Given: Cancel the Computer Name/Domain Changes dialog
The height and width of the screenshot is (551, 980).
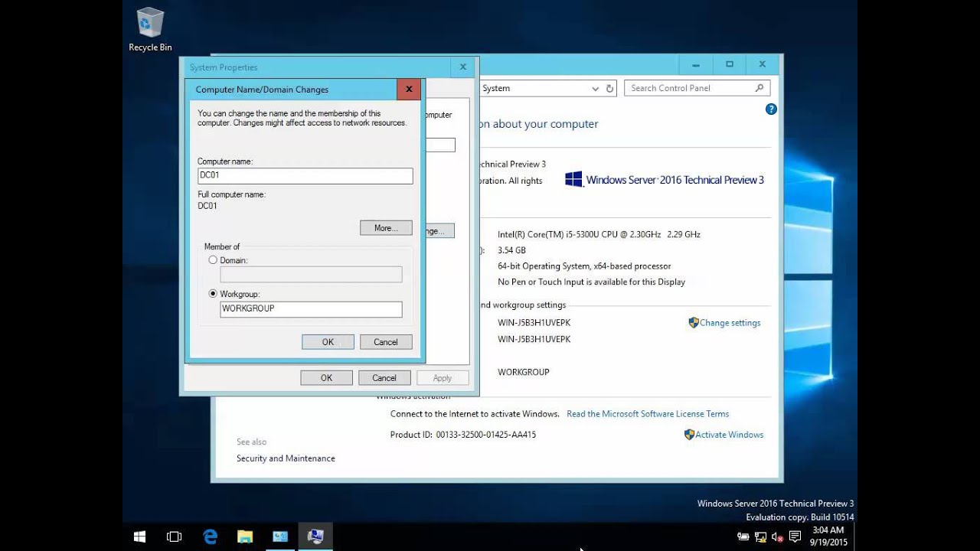Looking at the screenshot, I should tap(386, 342).
